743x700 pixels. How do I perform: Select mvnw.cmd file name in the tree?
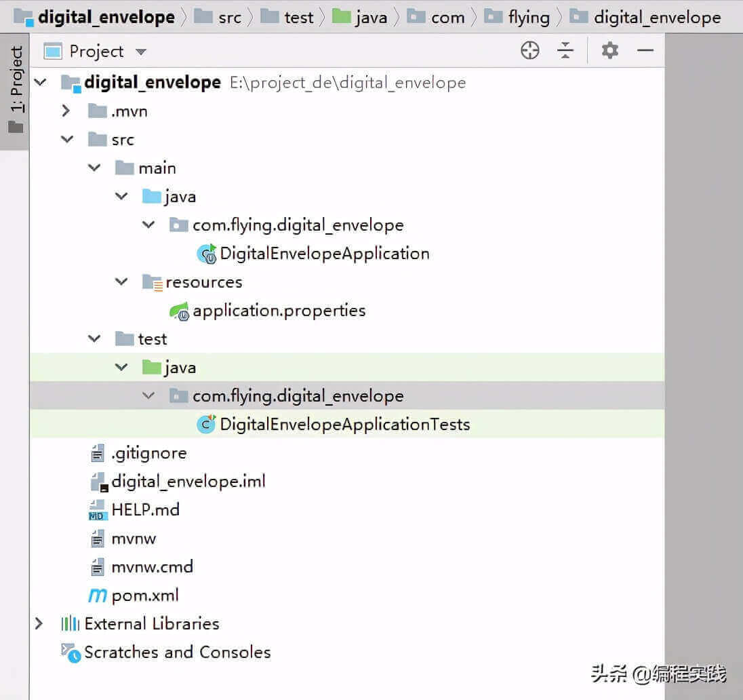[x=152, y=567]
